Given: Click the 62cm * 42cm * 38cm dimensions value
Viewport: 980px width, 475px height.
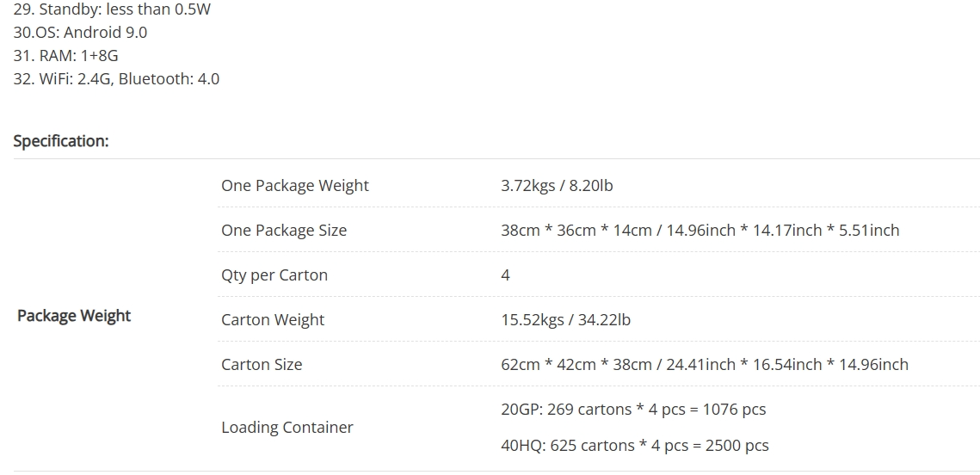Looking at the screenshot, I should 704,365.
